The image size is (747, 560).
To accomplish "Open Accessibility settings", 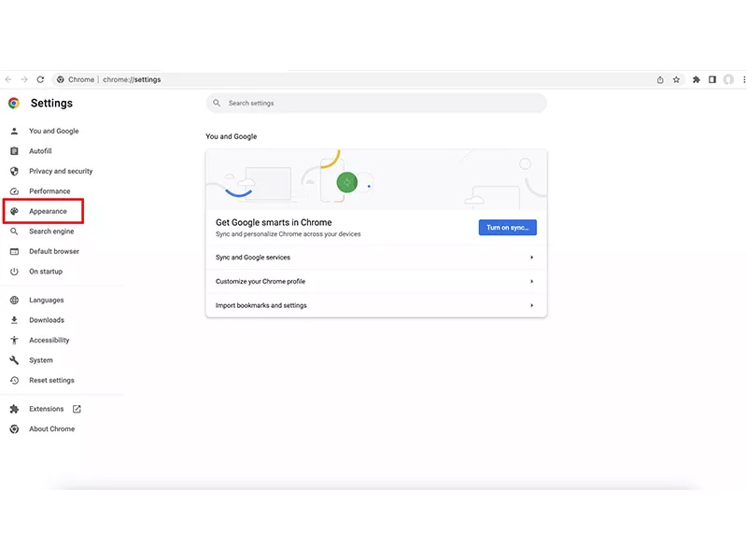I will point(49,340).
